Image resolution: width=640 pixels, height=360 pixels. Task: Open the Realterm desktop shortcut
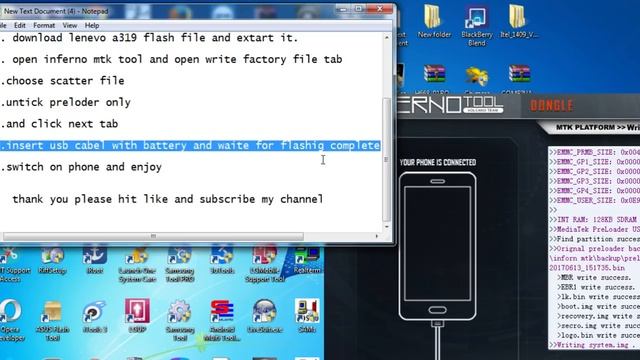pyautogui.click(x=307, y=260)
